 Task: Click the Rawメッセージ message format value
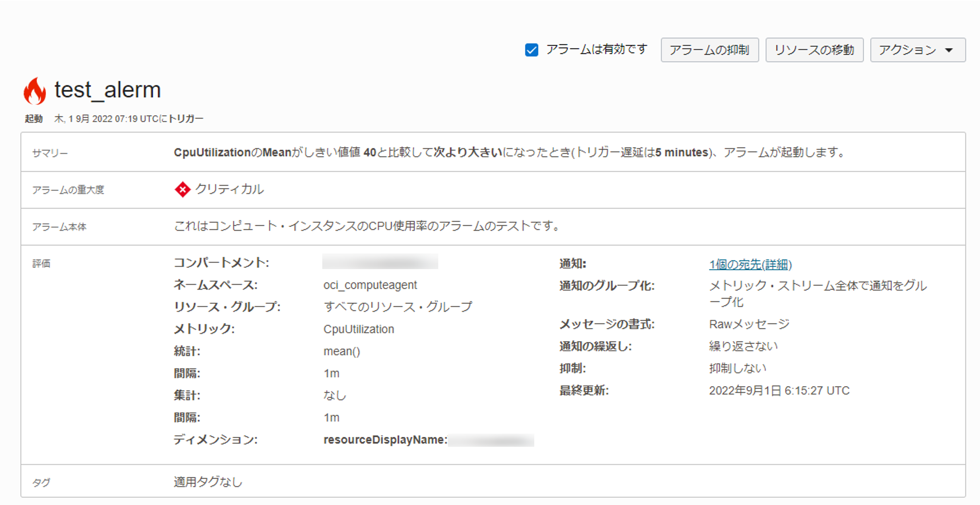pos(749,324)
